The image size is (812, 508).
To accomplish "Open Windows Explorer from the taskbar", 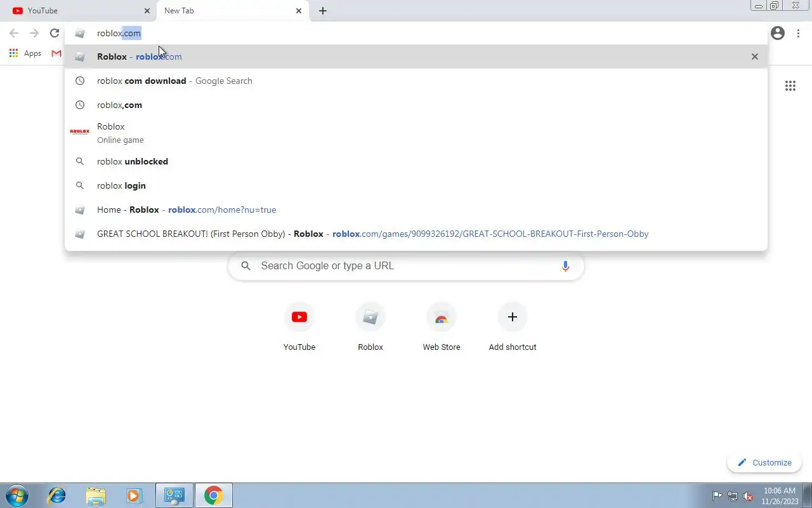I will click(x=96, y=495).
